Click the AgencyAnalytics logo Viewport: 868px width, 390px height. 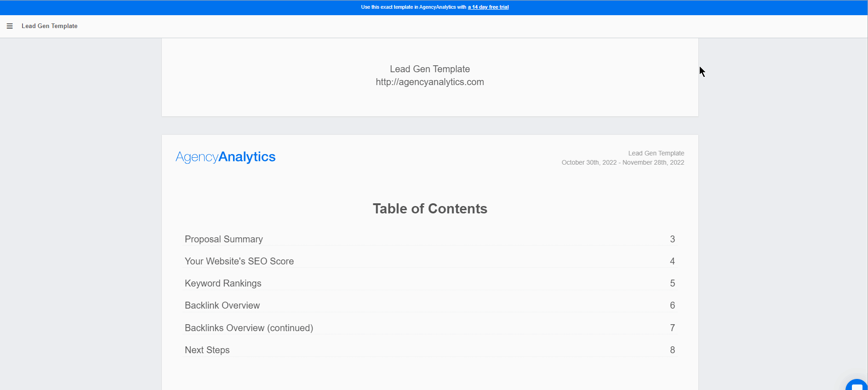pyautogui.click(x=225, y=157)
